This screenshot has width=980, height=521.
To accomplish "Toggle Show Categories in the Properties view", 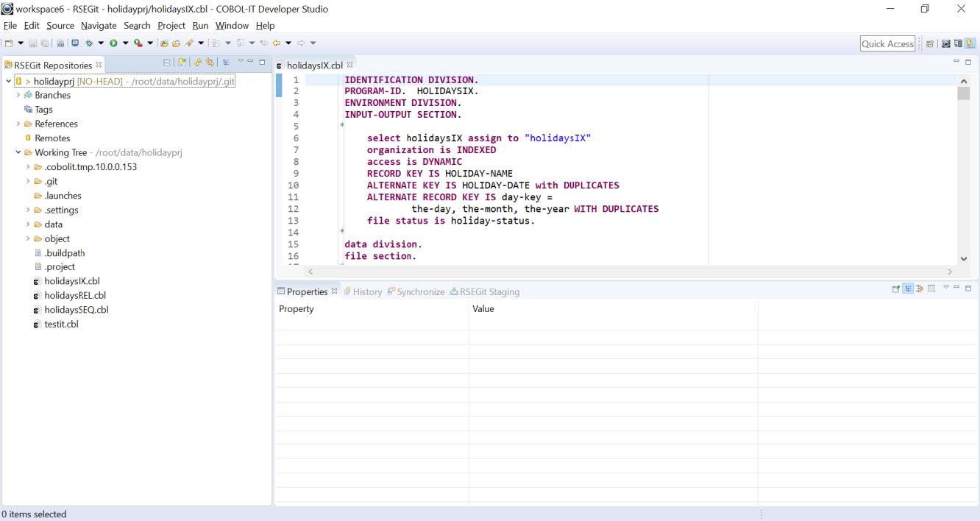I will click(x=907, y=288).
